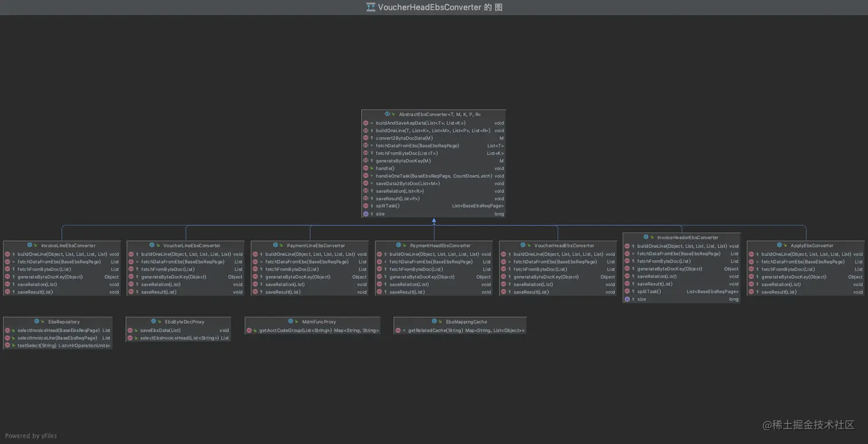Click the class icon of VoucherLineEbsConverter node
Image resolution: width=868 pixels, height=444 pixels.
click(x=152, y=245)
